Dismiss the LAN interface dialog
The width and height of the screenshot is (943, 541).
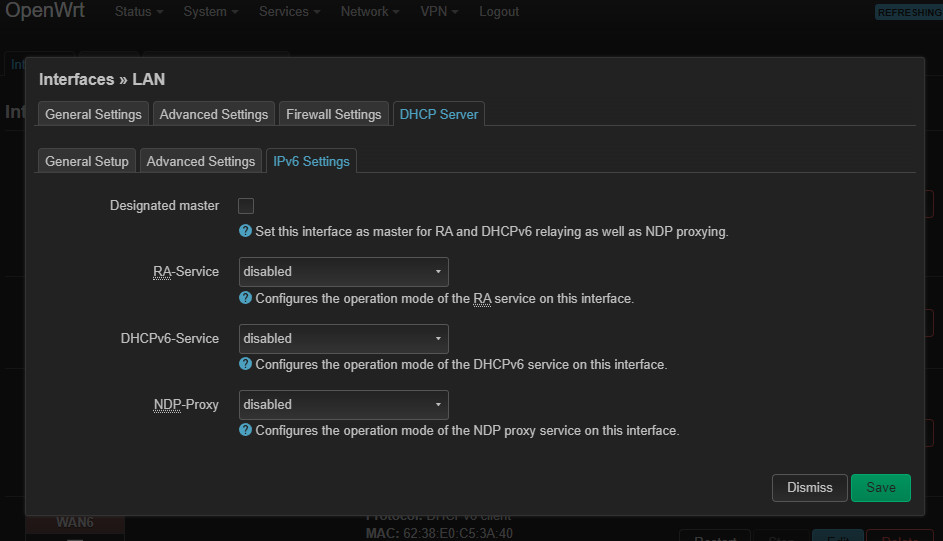click(x=809, y=487)
